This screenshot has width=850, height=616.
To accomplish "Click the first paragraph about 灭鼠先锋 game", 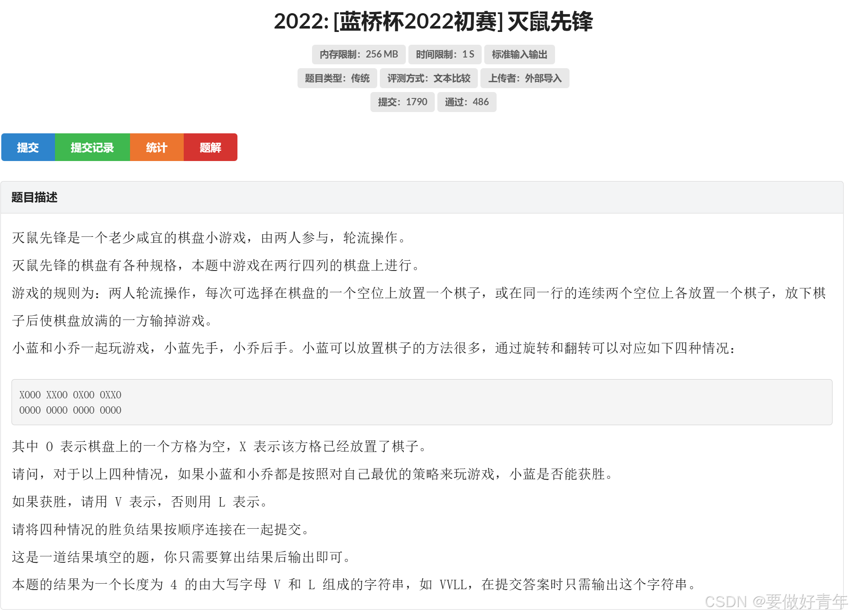I will tap(209, 238).
